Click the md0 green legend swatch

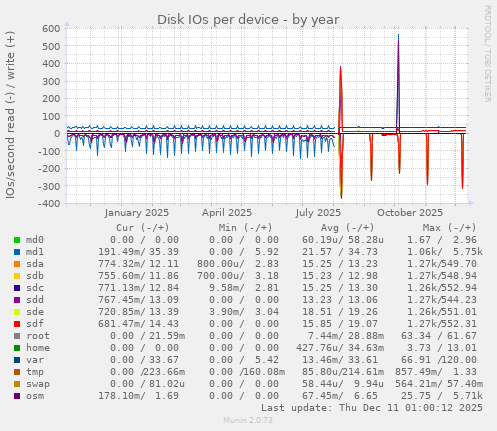[17, 240]
